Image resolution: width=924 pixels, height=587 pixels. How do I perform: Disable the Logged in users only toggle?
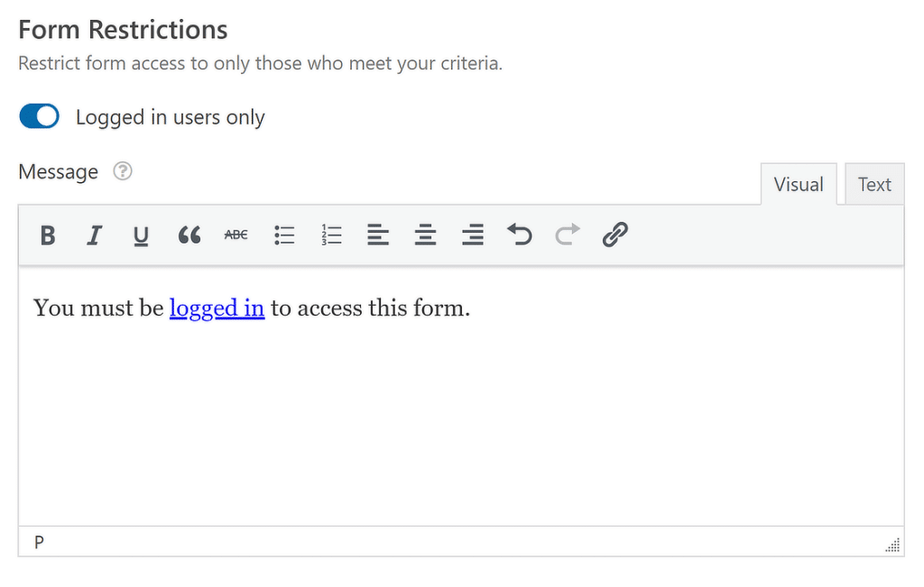38,115
